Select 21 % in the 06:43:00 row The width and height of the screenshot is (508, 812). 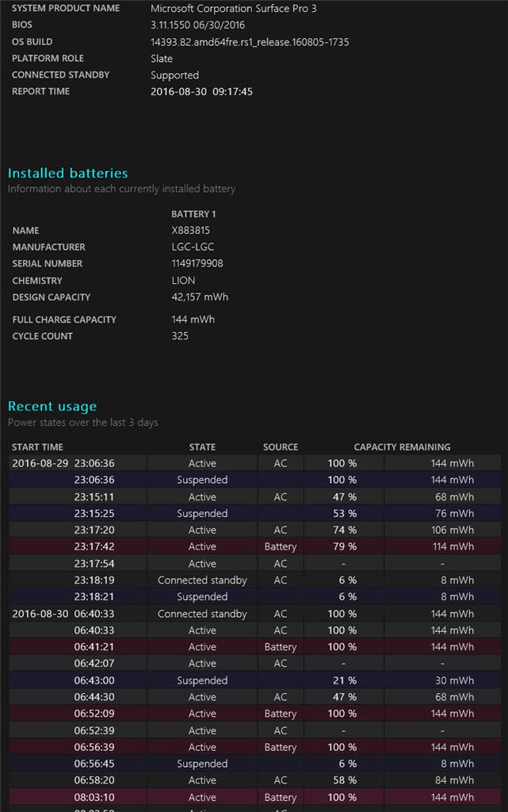345,680
